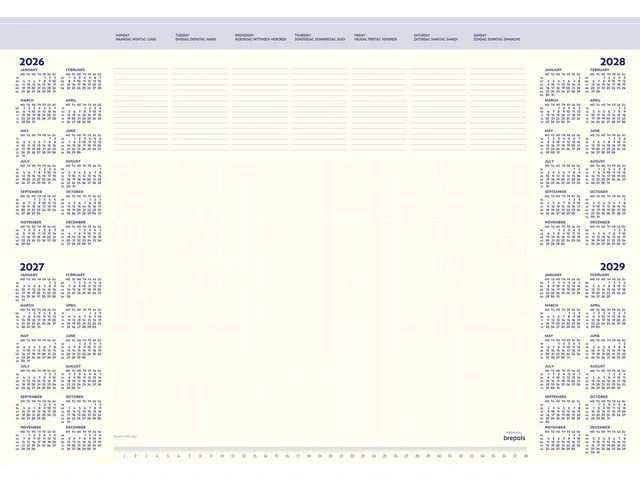
Task: Select the 2026 year heading
Action: click(32, 62)
